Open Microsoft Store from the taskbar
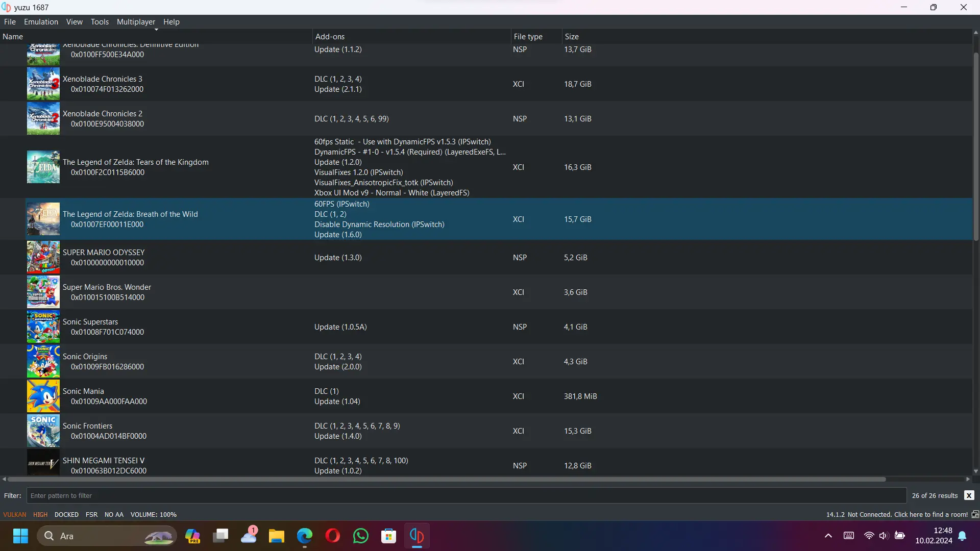Viewport: 980px width, 551px height. 389,536
